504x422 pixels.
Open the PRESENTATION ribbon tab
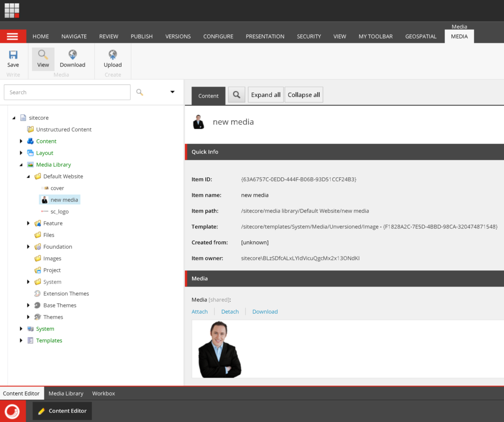coord(265,36)
